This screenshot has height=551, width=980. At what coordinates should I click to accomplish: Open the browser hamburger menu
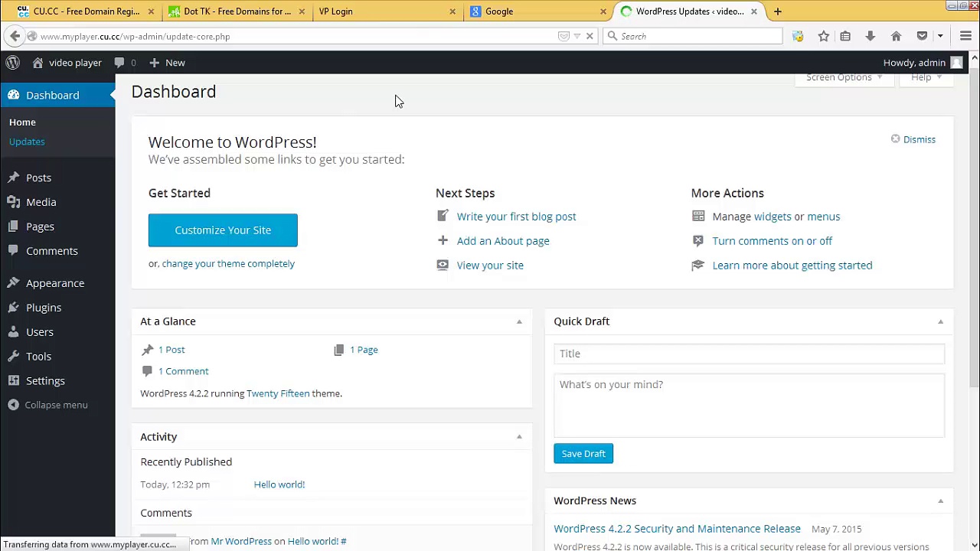pyautogui.click(x=965, y=36)
